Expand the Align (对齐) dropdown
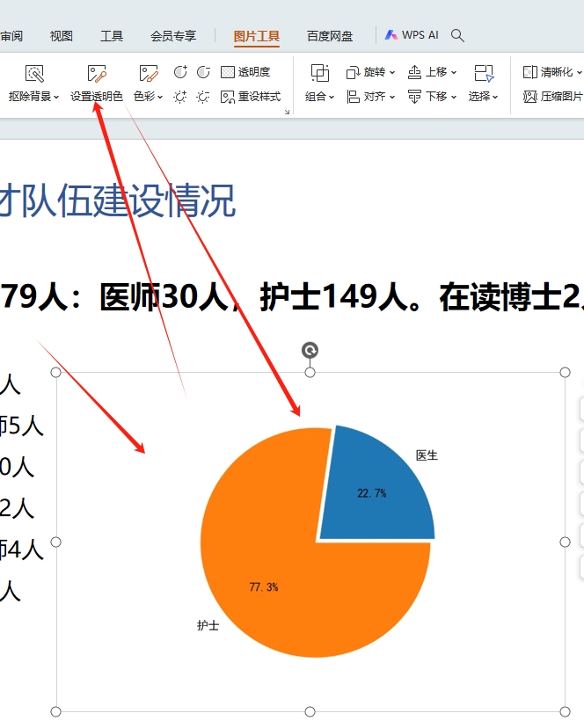The width and height of the screenshot is (584, 728). coord(391,97)
